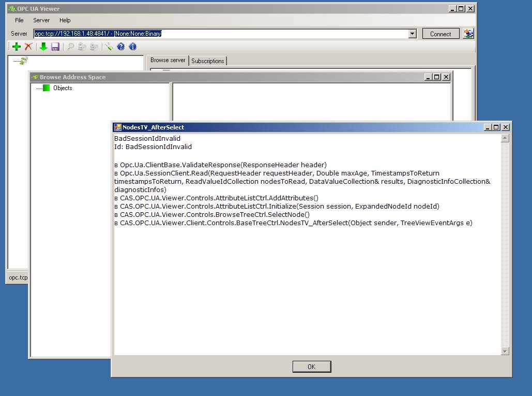Select the green Objects node icon

tap(47, 88)
